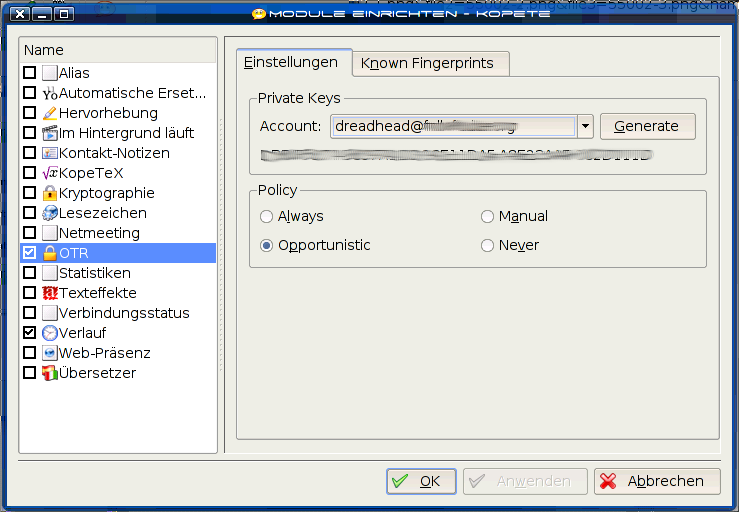Enable the Übersetzer checkbox
Screen dimensions: 739x512
pyautogui.click(x=29, y=373)
